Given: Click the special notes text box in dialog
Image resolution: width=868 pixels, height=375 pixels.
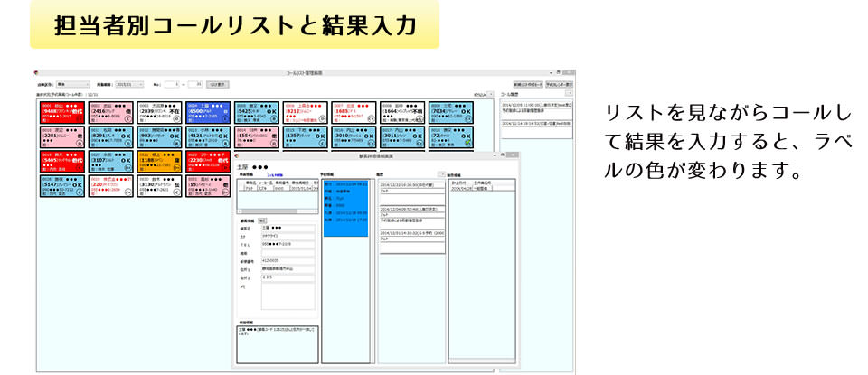Looking at the screenshot, I should tap(278, 344).
